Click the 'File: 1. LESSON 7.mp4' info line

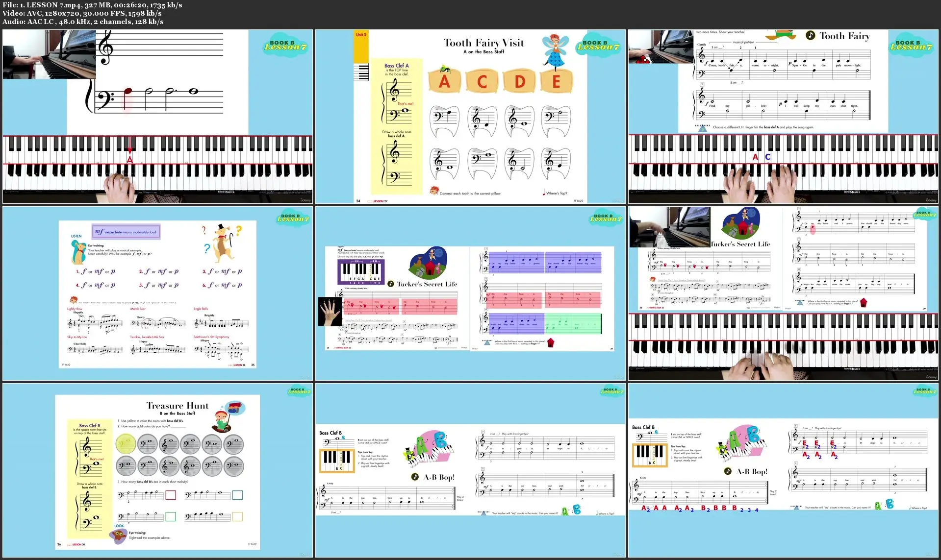pyautogui.click(x=92, y=5)
